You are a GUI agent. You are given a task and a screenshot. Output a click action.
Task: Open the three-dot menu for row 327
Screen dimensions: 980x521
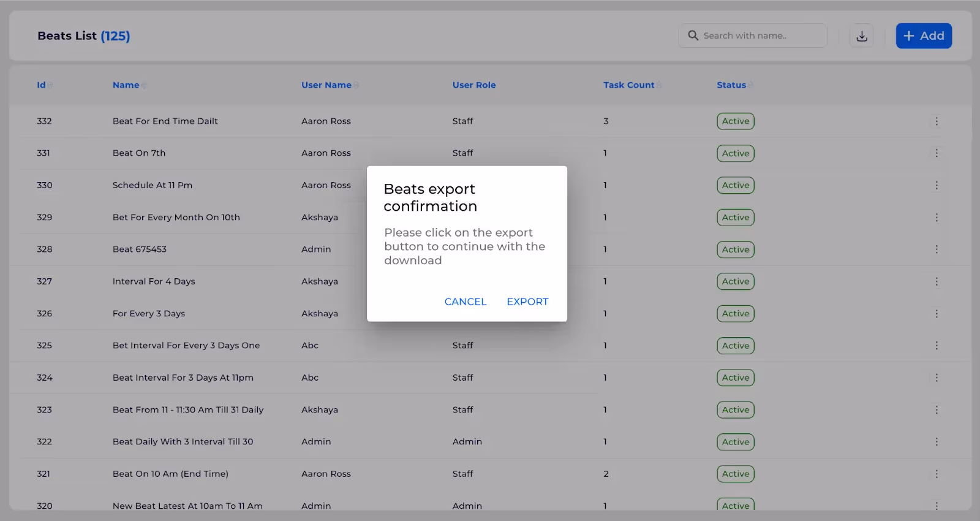tap(937, 281)
